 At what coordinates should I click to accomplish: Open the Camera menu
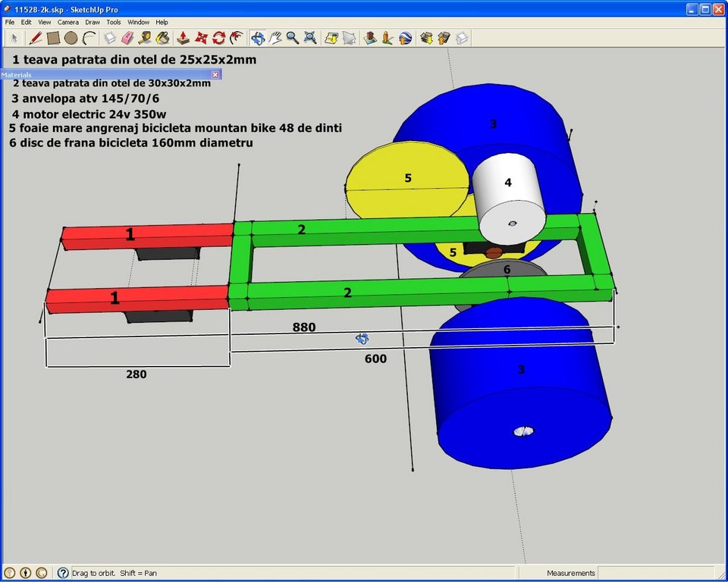68,22
